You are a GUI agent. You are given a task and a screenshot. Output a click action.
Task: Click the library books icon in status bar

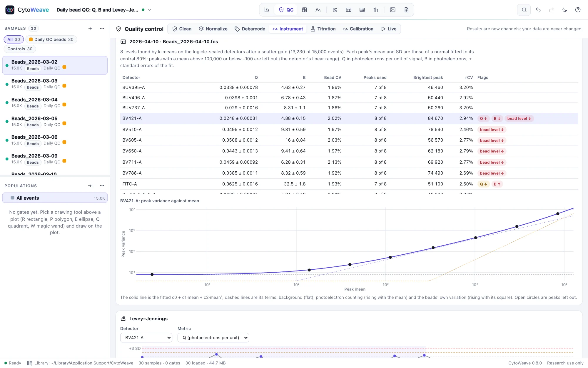(x=30, y=363)
